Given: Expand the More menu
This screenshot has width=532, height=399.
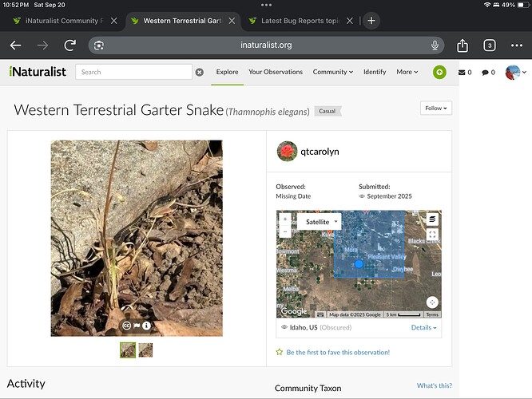Looking at the screenshot, I should pos(407,72).
